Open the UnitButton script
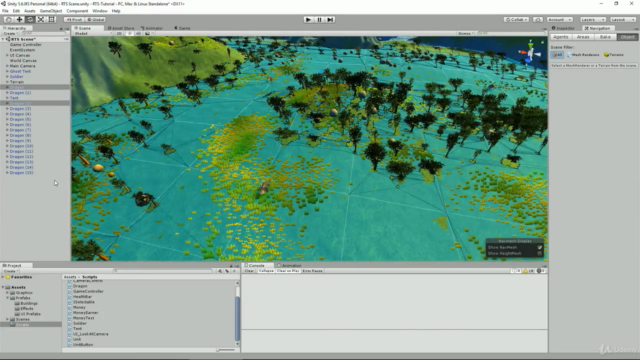The height and width of the screenshot is (360, 640). click(x=83, y=344)
